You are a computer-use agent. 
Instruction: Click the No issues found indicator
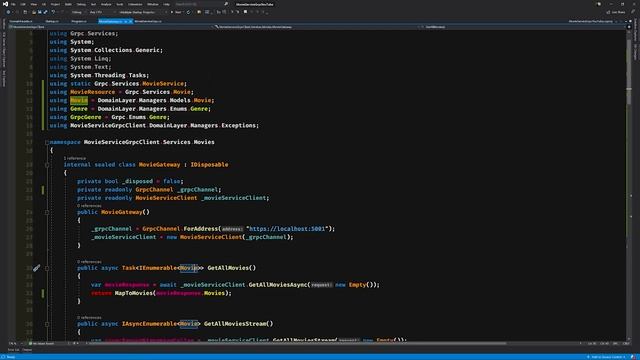43,344
